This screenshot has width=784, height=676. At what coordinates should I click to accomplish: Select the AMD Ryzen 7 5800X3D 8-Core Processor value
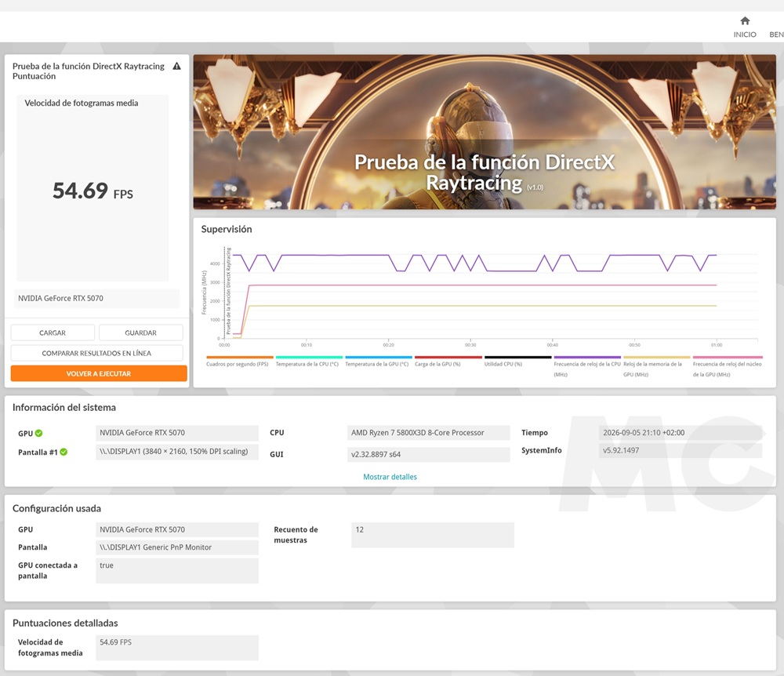pos(429,433)
